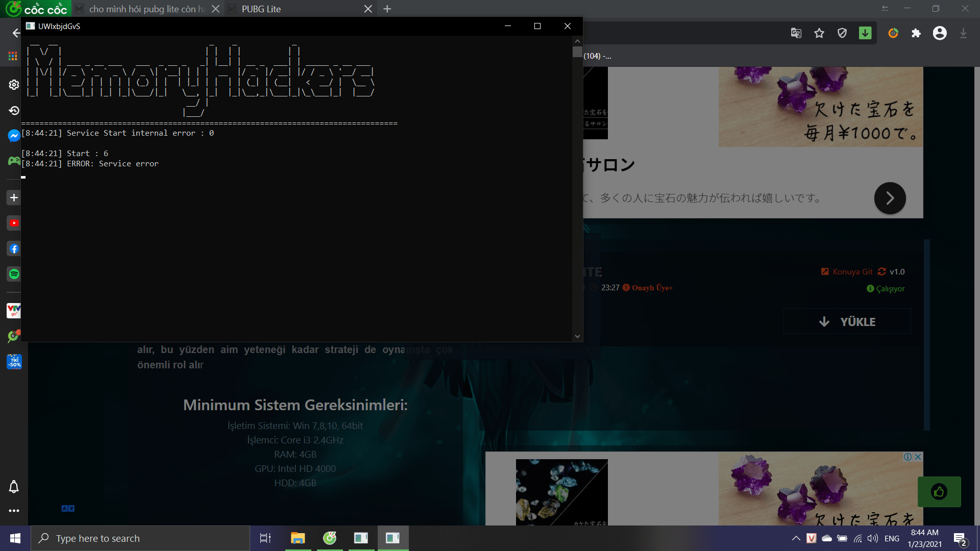The width and height of the screenshot is (980, 551).
Task: Open the Tiki -50% sidebar shortcut
Action: coord(14,362)
